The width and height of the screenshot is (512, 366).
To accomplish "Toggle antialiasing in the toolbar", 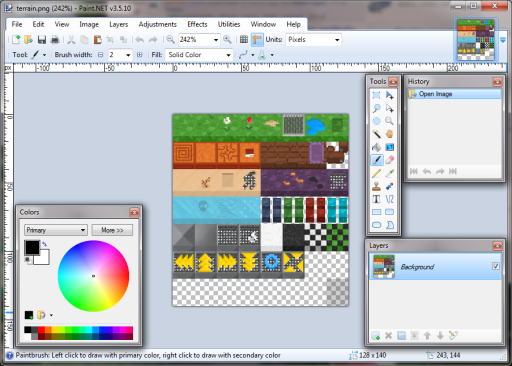I will (x=243, y=55).
